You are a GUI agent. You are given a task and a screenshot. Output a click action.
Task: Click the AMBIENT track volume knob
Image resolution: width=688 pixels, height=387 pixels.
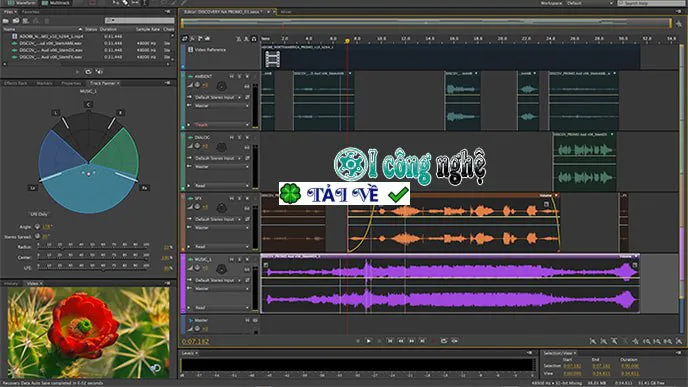[x=197, y=85]
